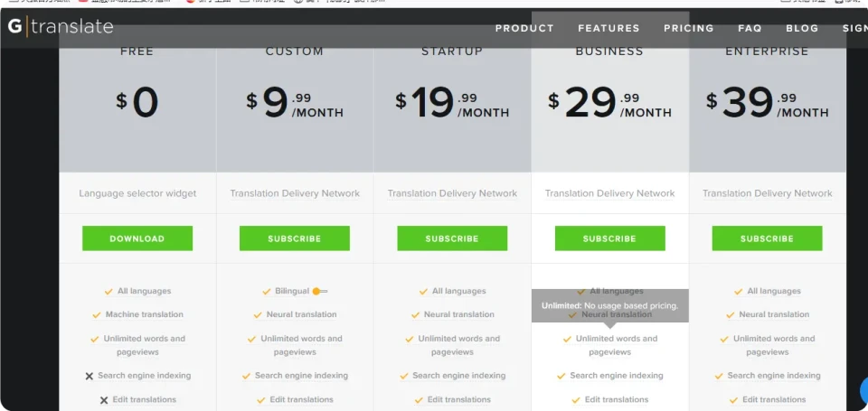
Task: Open the PRODUCT menu
Action: click(524, 28)
